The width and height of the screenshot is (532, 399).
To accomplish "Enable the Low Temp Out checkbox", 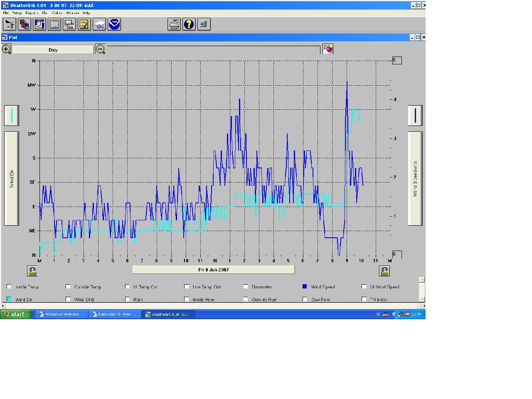I will click(x=187, y=286).
